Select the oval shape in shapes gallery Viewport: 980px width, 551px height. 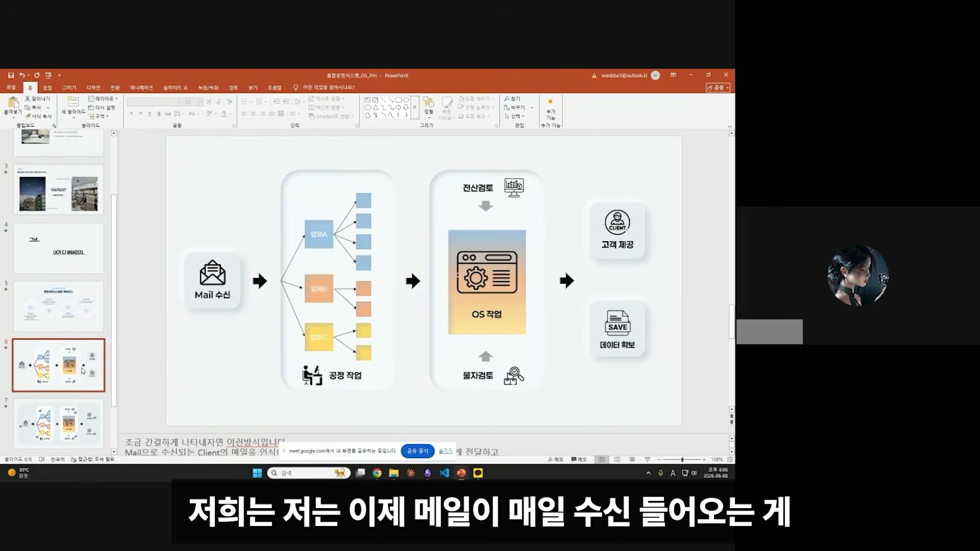pyautogui.click(x=406, y=99)
